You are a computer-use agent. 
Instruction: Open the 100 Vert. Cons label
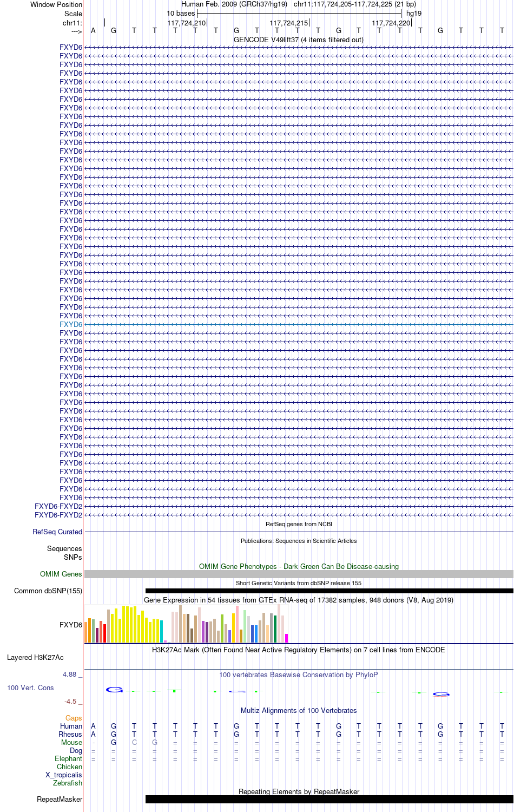(30, 687)
